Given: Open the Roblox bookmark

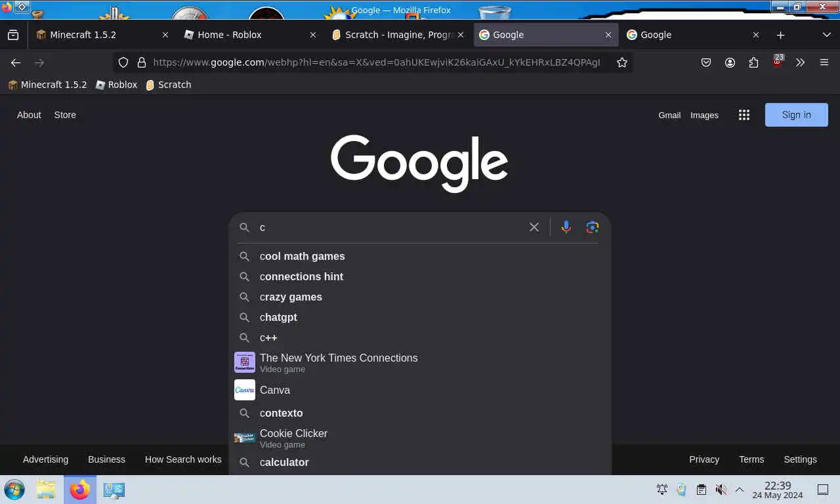Looking at the screenshot, I should (x=117, y=85).
